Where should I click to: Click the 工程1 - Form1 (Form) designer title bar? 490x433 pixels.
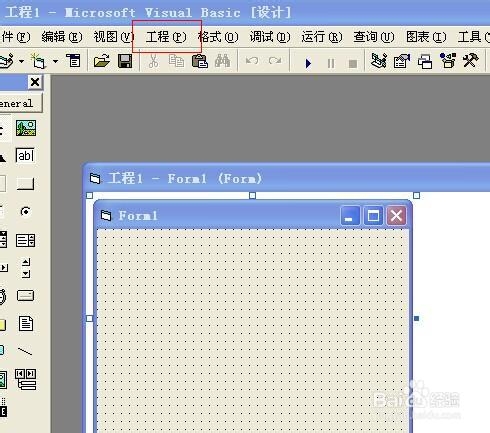[x=287, y=178]
